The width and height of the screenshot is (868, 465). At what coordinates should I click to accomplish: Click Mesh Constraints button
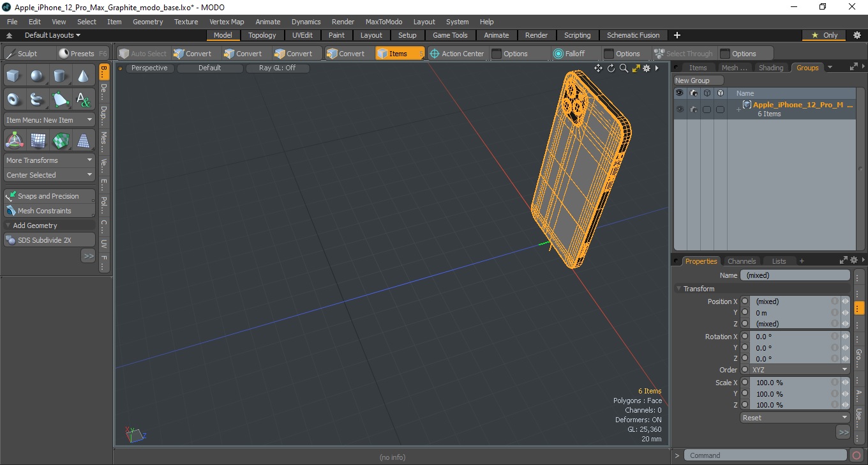[x=49, y=211]
